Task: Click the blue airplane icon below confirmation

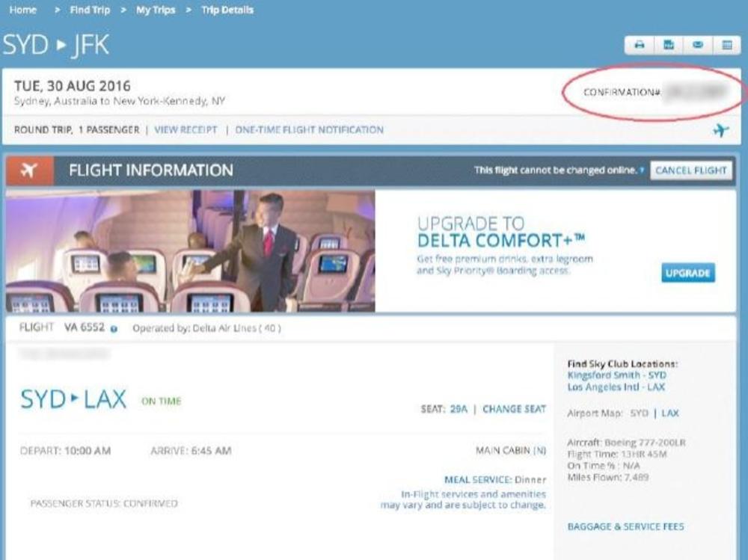Action: pyautogui.click(x=720, y=131)
